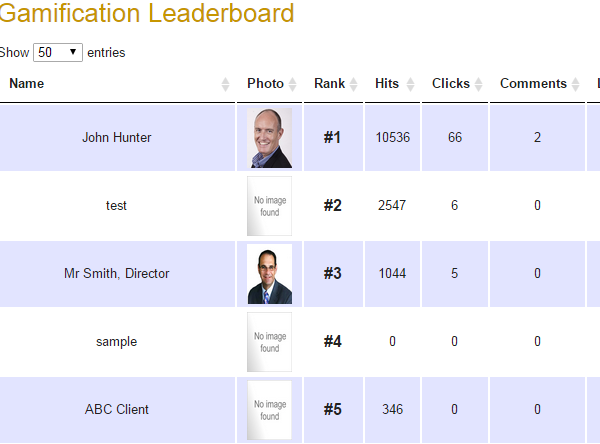Click the sort arrows in Name column
600x444 pixels.
point(226,85)
